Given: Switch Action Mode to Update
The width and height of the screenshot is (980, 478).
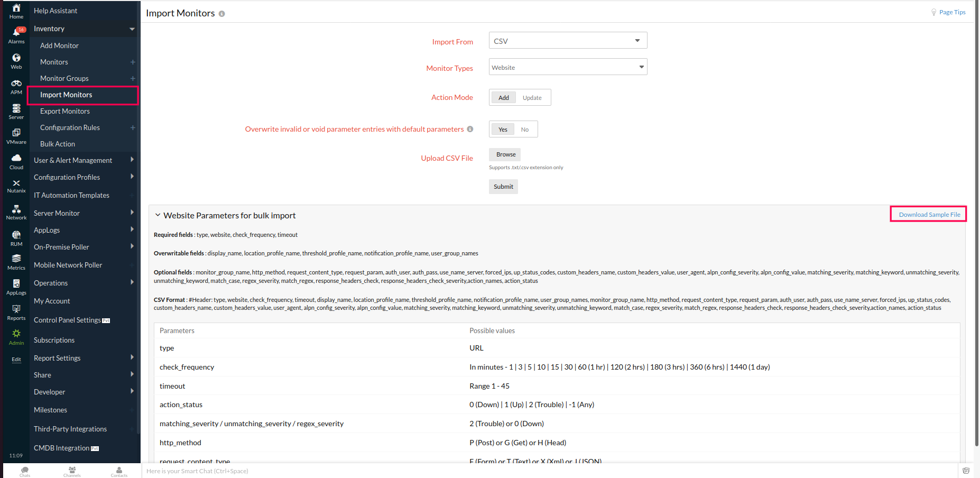Looking at the screenshot, I should (532, 98).
